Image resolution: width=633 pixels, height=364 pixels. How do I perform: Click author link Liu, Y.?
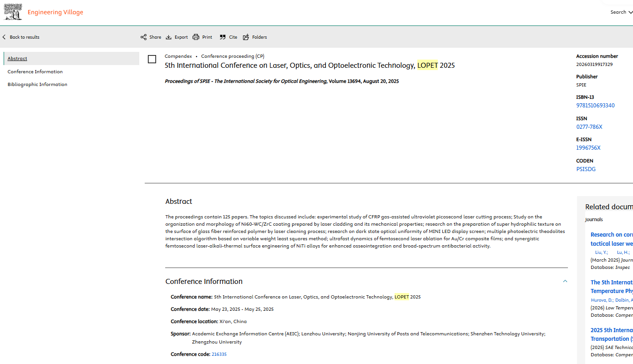click(x=601, y=253)
